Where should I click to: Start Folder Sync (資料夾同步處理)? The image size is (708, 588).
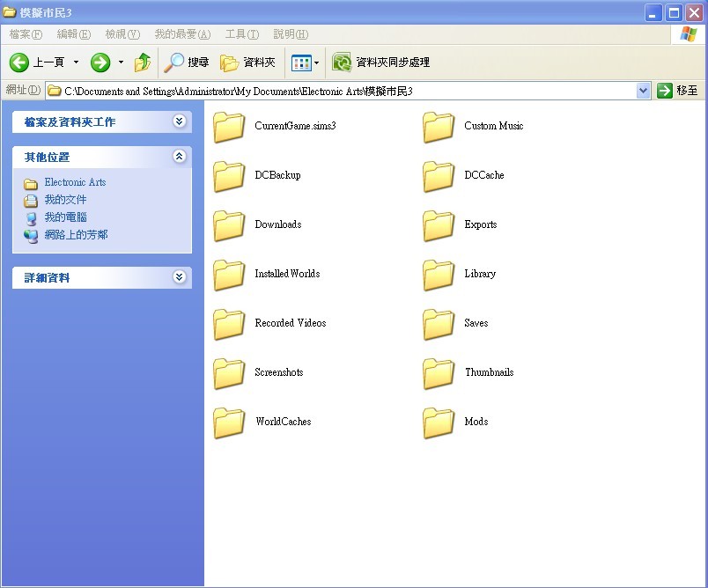click(380, 62)
